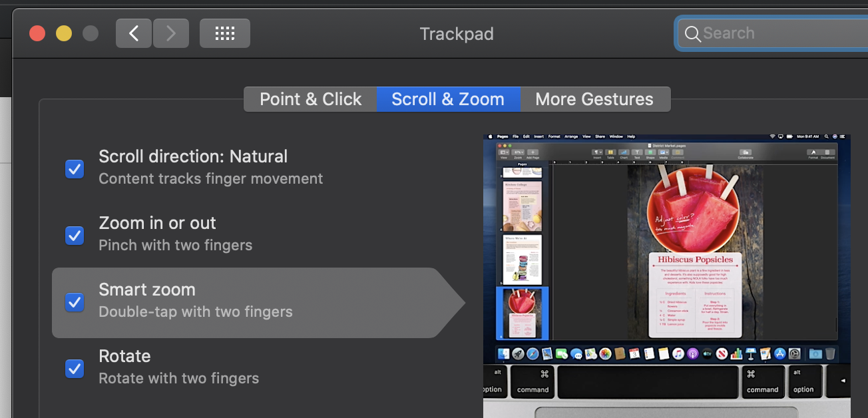Click the magnifying glass search icon
868x418 pixels.
(692, 34)
